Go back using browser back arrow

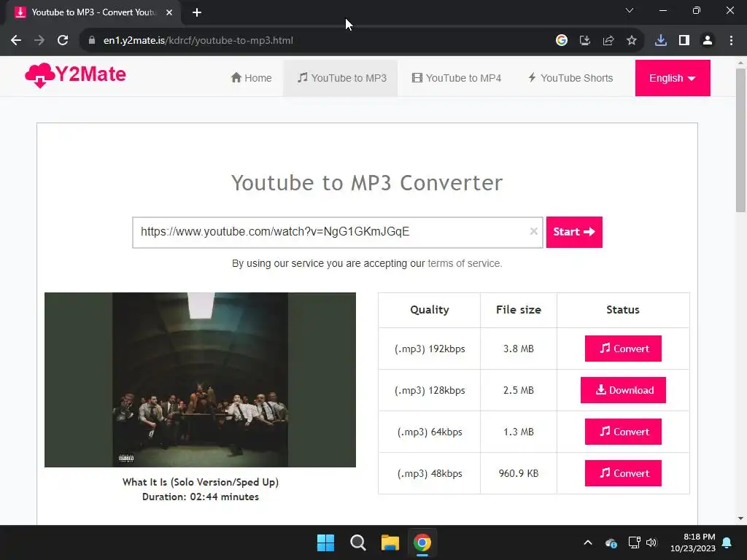16,41
